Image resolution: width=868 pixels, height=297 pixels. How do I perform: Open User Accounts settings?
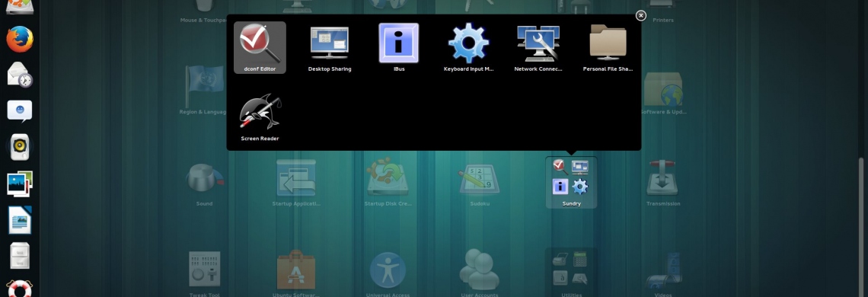480,273
